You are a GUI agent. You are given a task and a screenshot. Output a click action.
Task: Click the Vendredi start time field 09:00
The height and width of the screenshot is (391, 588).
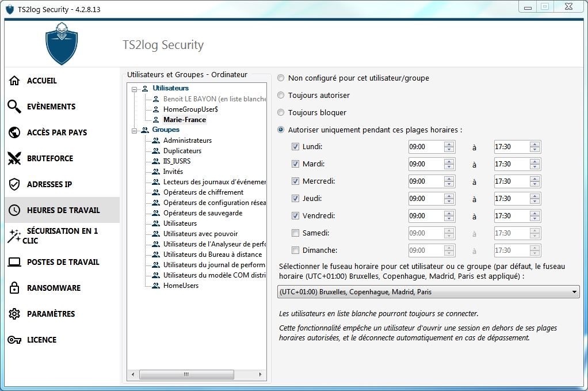coord(426,216)
